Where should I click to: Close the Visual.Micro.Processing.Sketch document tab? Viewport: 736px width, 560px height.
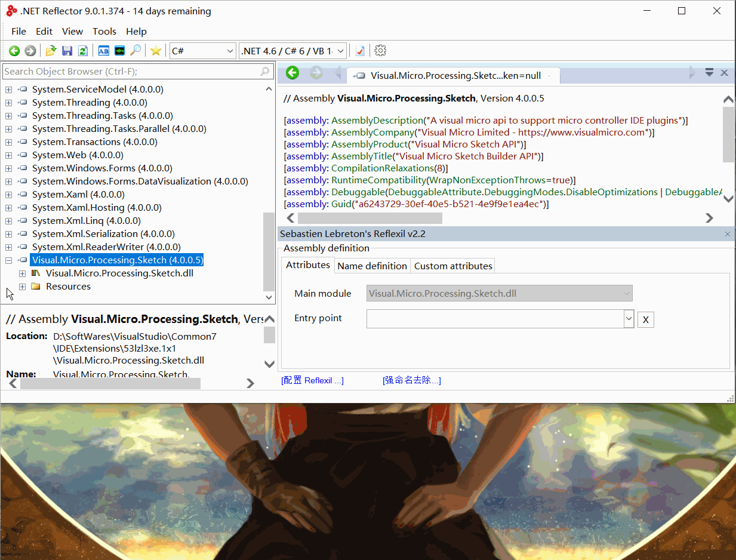(550, 76)
